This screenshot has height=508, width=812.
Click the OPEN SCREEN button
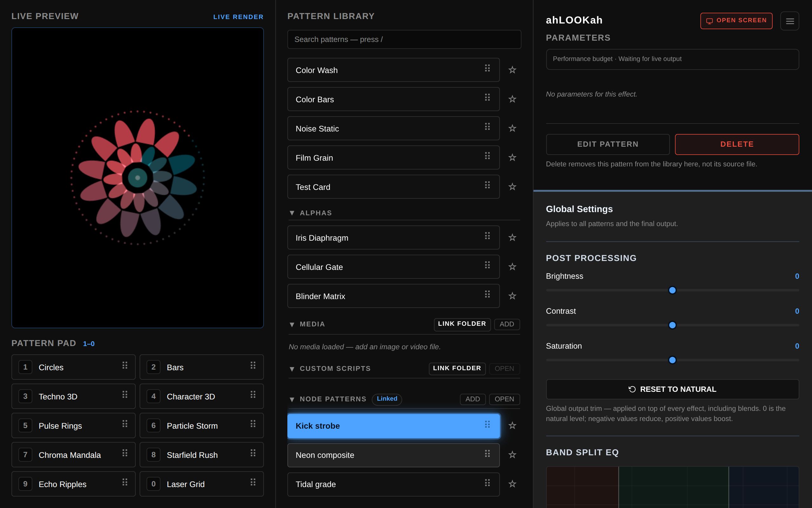coord(736,21)
